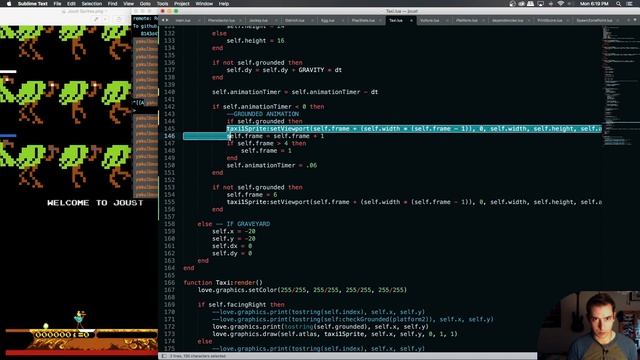
Task: Switch to the PlayState.lua tab
Action: click(x=363, y=20)
